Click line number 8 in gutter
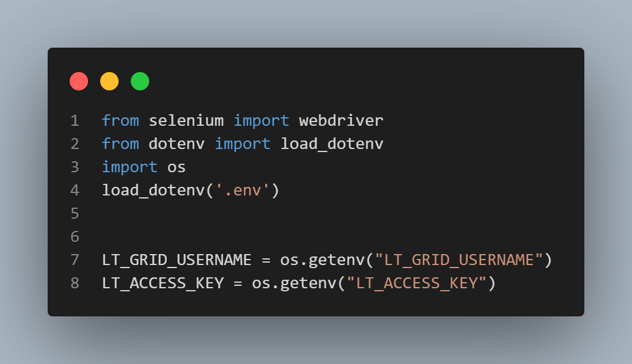Image resolution: width=632 pixels, height=364 pixels. pyautogui.click(x=75, y=283)
